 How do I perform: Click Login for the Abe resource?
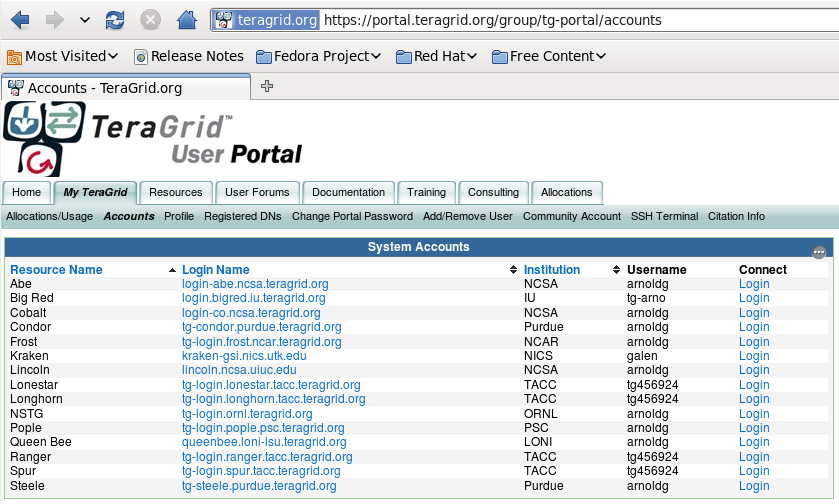(754, 284)
